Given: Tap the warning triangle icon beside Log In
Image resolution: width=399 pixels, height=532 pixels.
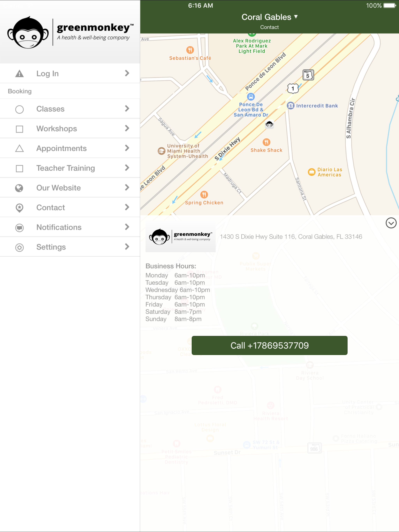Looking at the screenshot, I should point(19,74).
